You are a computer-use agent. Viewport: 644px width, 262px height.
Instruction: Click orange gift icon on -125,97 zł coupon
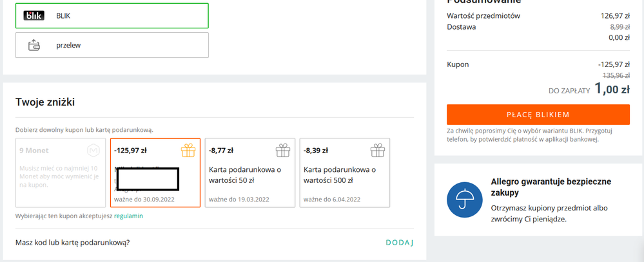(188, 151)
